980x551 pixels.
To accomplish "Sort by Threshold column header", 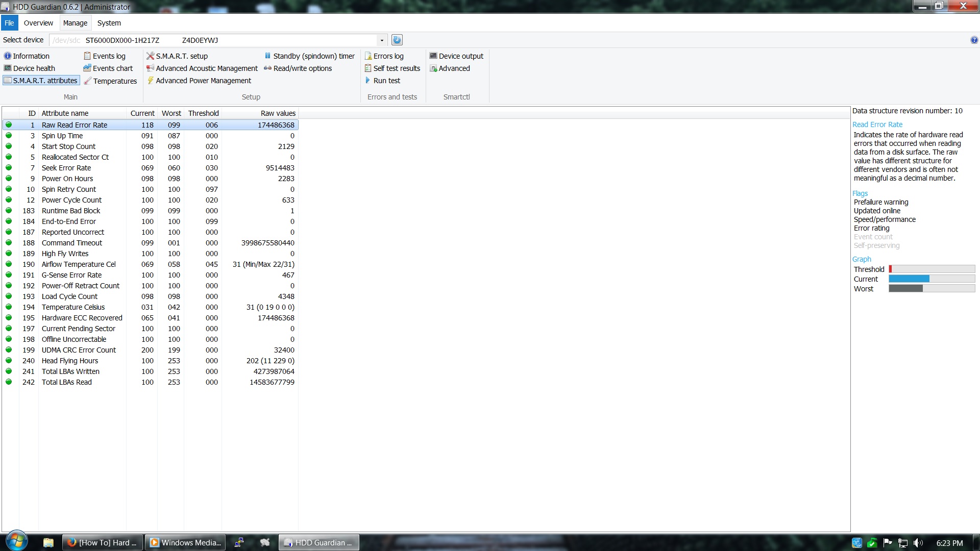I will (203, 113).
